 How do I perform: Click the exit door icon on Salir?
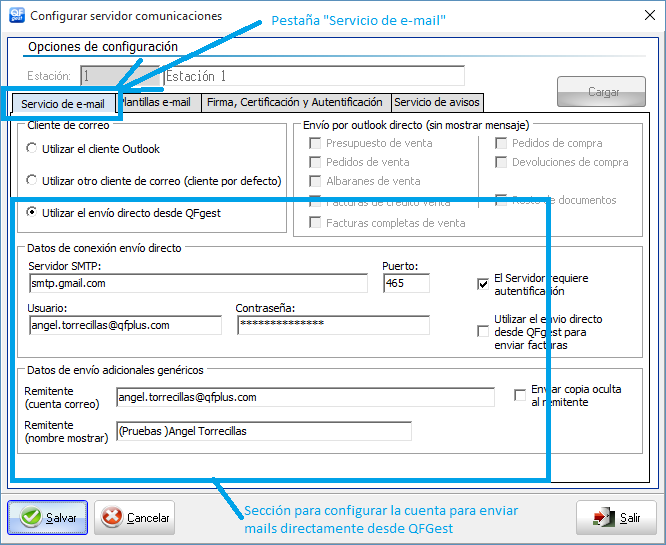[x=604, y=517]
